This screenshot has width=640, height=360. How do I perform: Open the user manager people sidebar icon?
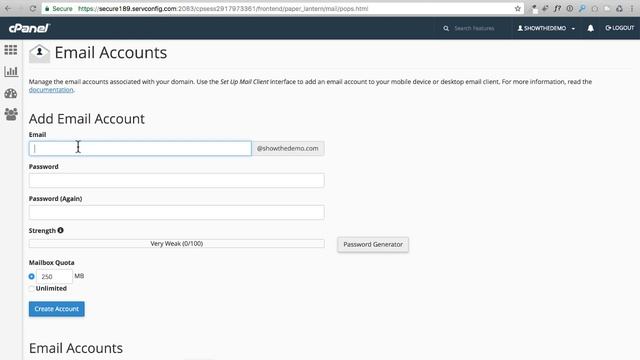pyautogui.click(x=11, y=114)
